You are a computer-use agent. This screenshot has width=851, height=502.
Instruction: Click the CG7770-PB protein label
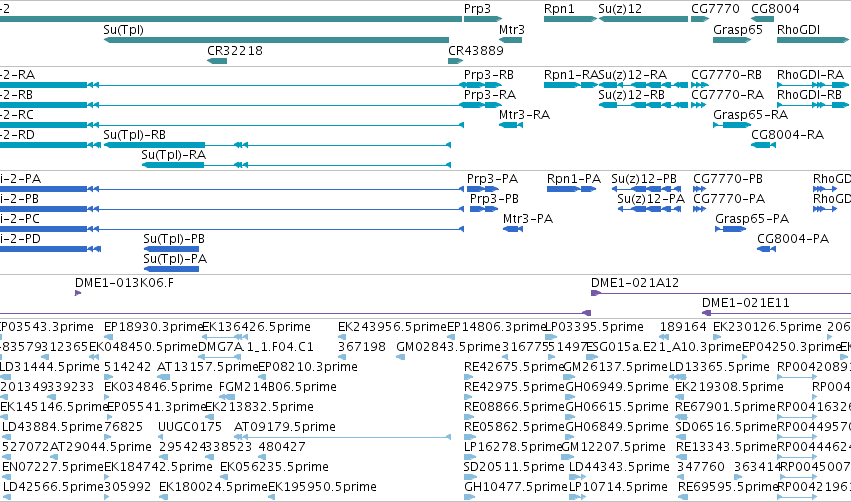[728, 179]
